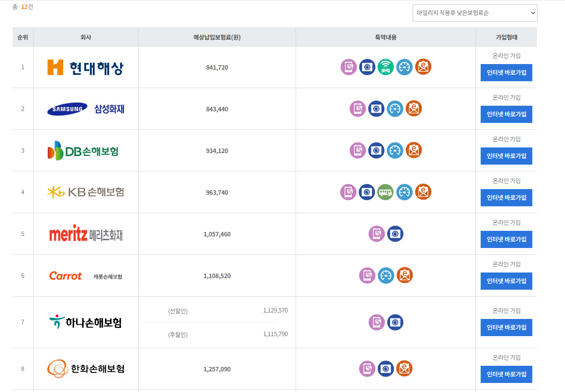Click orange e-mail icon in Carrot row

404,275
